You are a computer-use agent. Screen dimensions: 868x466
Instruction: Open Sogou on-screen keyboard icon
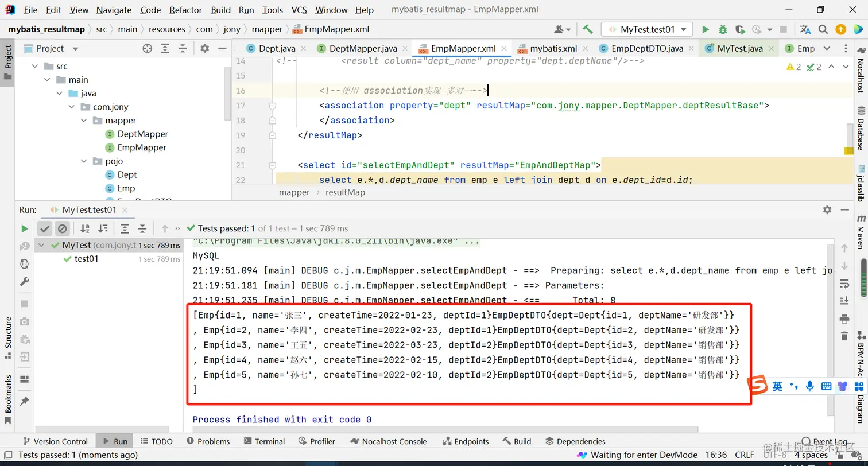(827, 386)
